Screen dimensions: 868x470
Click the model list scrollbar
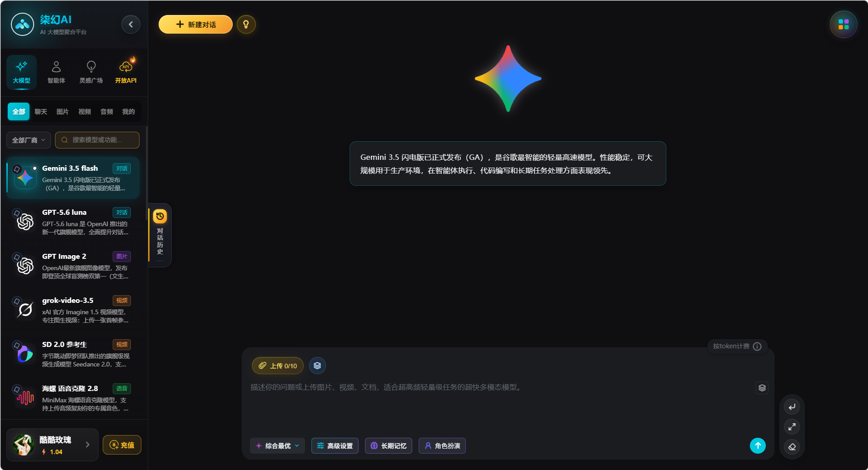[146, 173]
